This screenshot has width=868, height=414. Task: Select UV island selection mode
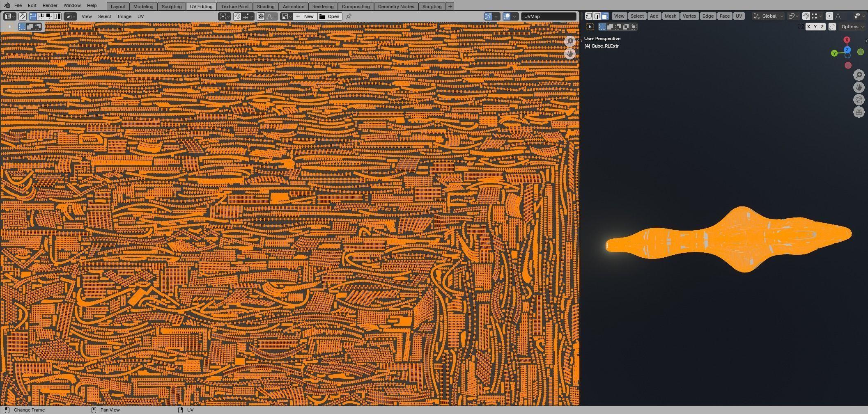57,16
